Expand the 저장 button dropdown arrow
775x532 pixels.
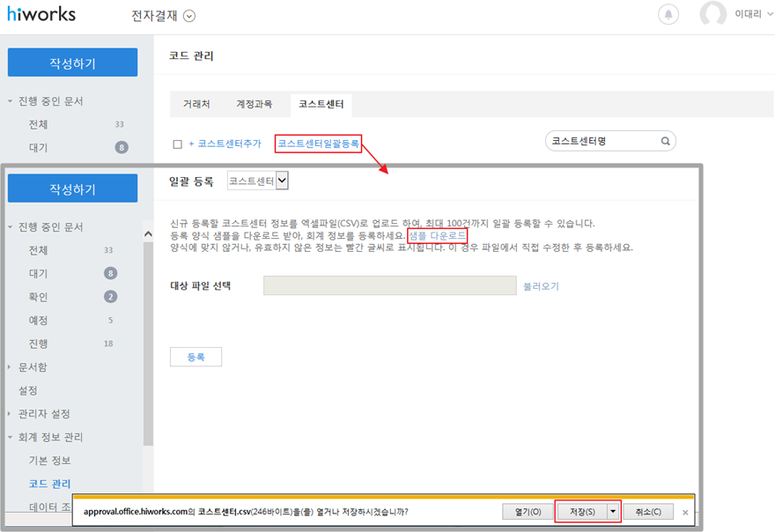pyautogui.click(x=613, y=512)
